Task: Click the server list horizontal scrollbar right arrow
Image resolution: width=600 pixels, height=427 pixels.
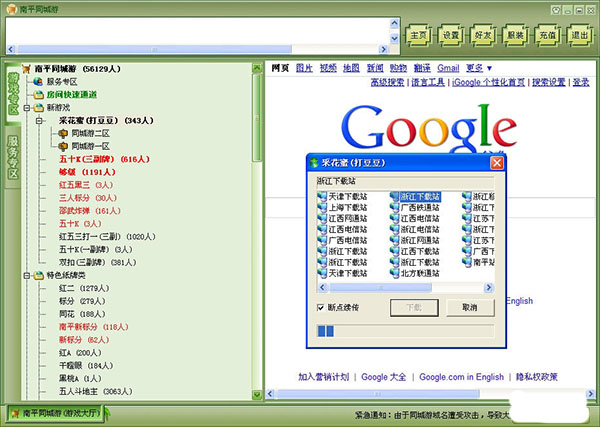Action: point(488,287)
